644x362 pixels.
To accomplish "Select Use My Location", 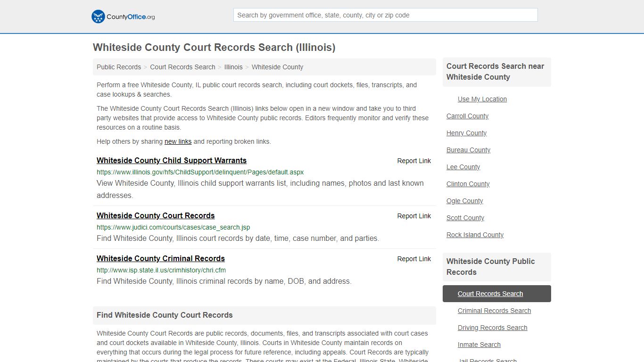I will tap(482, 99).
